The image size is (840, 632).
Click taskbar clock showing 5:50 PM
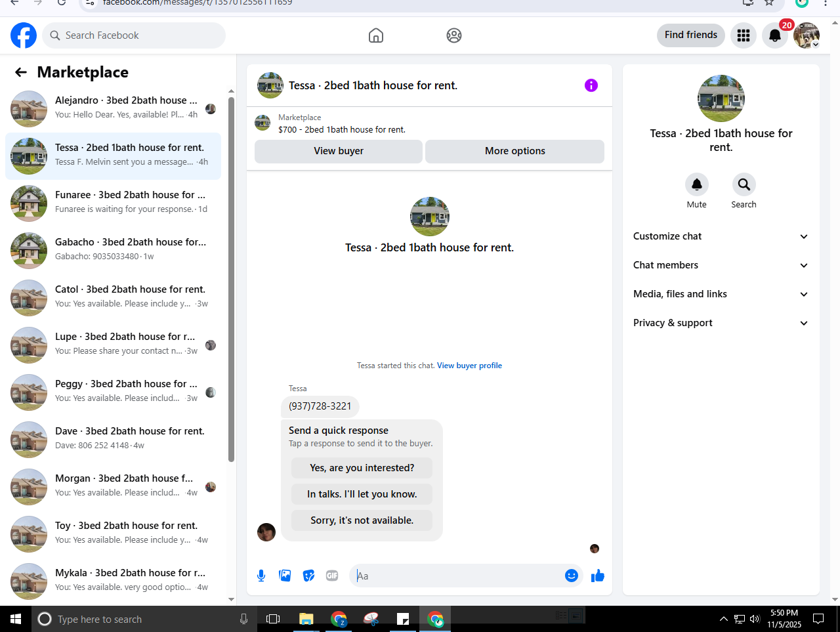point(784,619)
